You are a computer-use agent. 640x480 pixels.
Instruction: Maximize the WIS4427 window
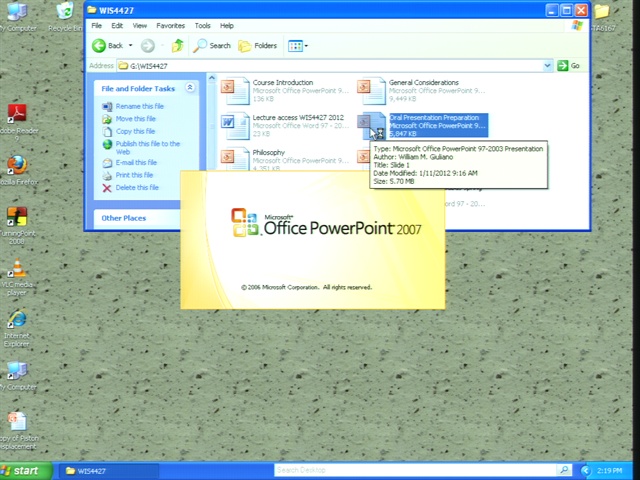pyautogui.click(x=567, y=11)
